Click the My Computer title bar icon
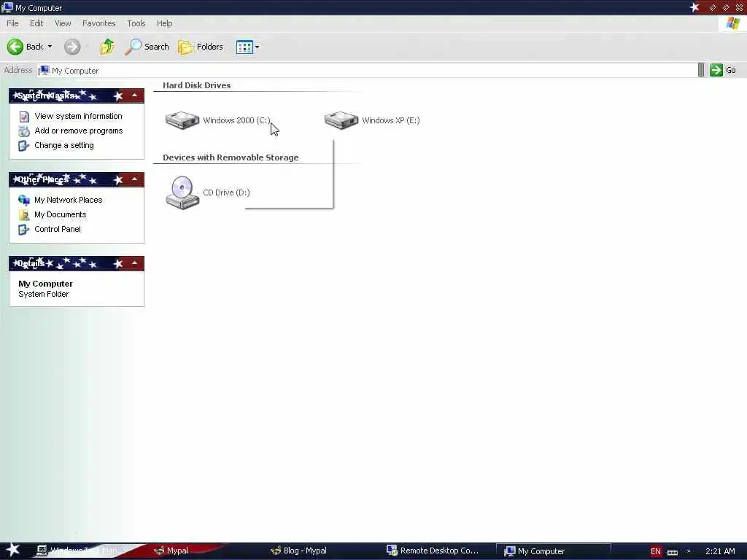 click(x=7, y=7)
